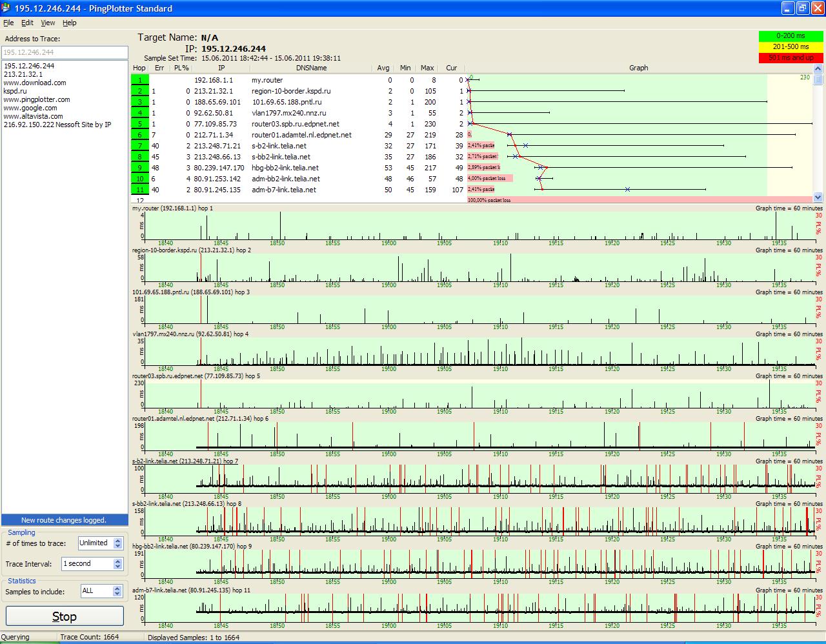Click the Graph column header
This screenshot has width=826, height=644.
(x=639, y=68)
